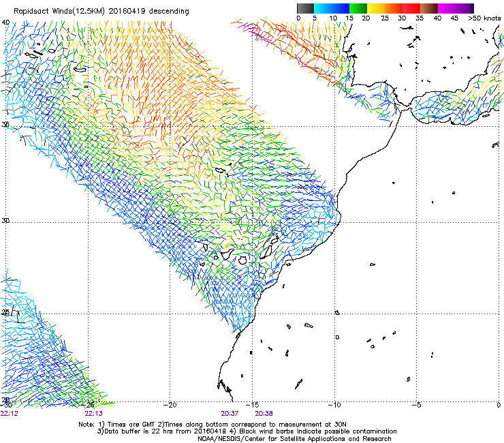This screenshot has height=443, width=504.
Task: Click the 30 latitude axis label
Action: [x=5, y=221]
